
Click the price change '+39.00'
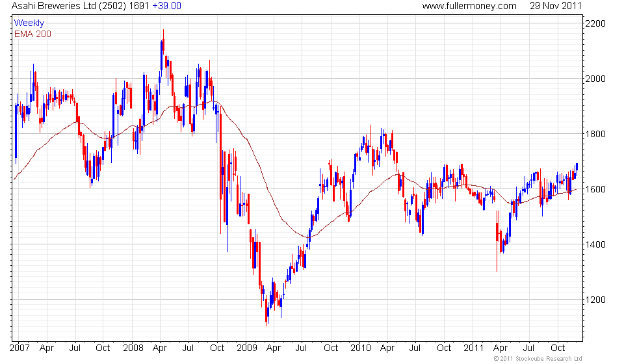point(166,6)
